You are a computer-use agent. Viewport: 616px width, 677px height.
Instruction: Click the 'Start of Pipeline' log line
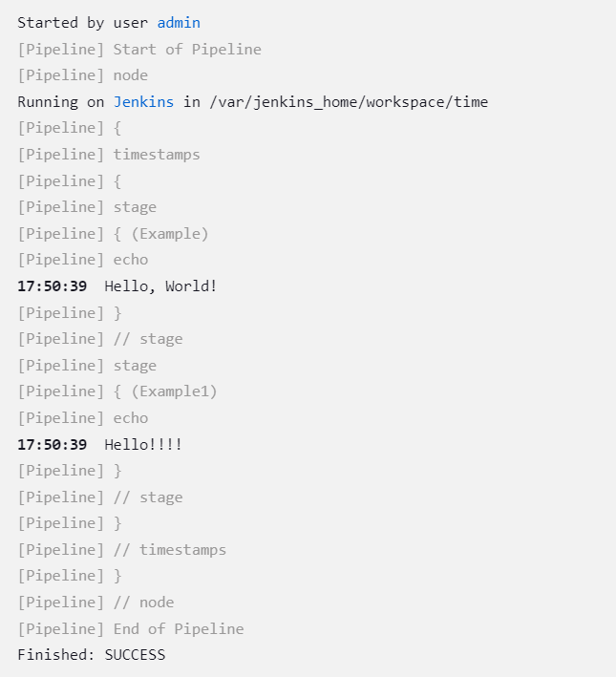[186, 50]
